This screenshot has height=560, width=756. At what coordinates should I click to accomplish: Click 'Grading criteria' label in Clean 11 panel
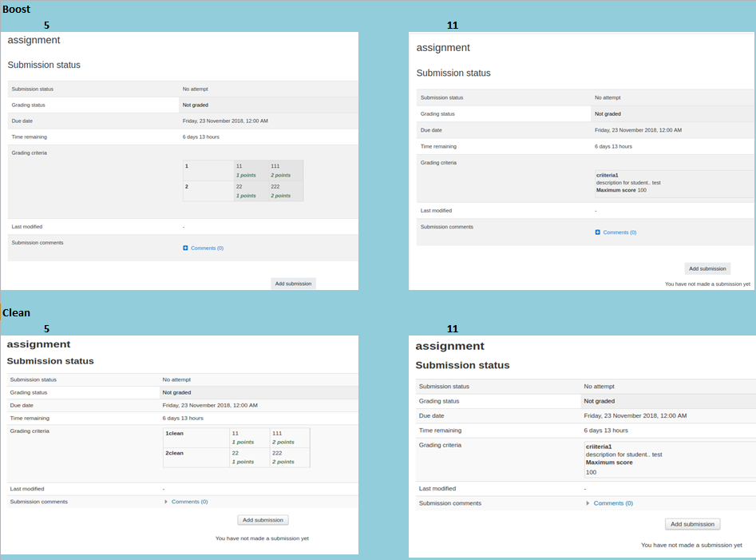click(x=440, y=445)
